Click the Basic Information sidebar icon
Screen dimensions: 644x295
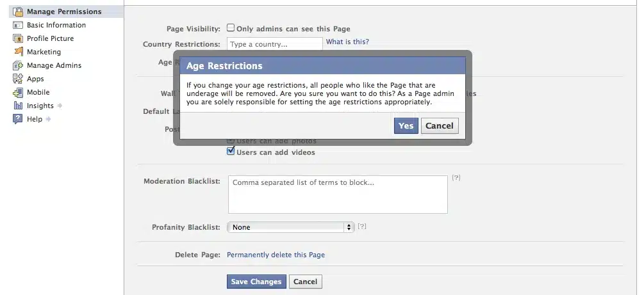(18, 25)
